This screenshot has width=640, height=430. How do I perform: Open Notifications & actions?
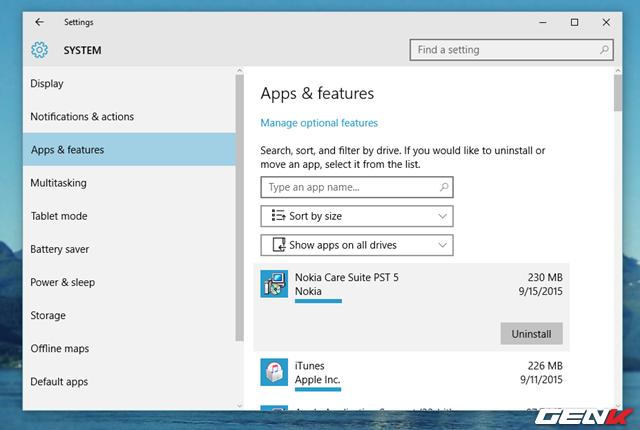point(129,116)
